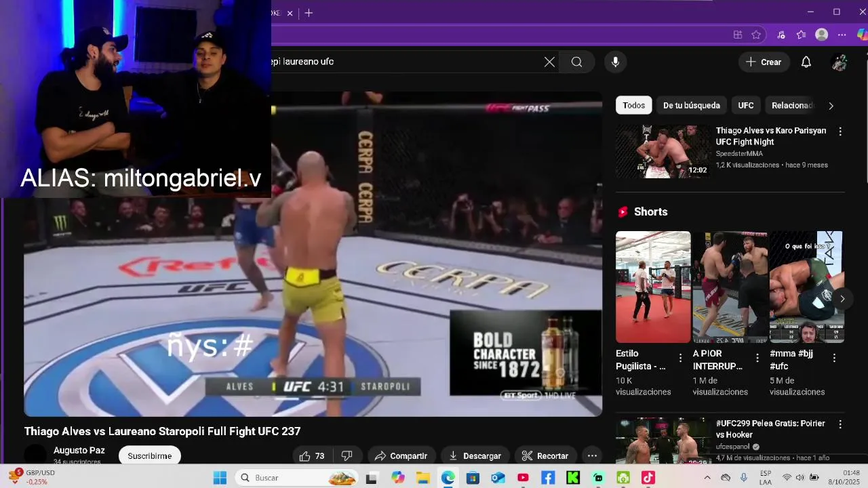Click the Descargar download button
This screenshot has width=868, height=488.
pos(475,456)
